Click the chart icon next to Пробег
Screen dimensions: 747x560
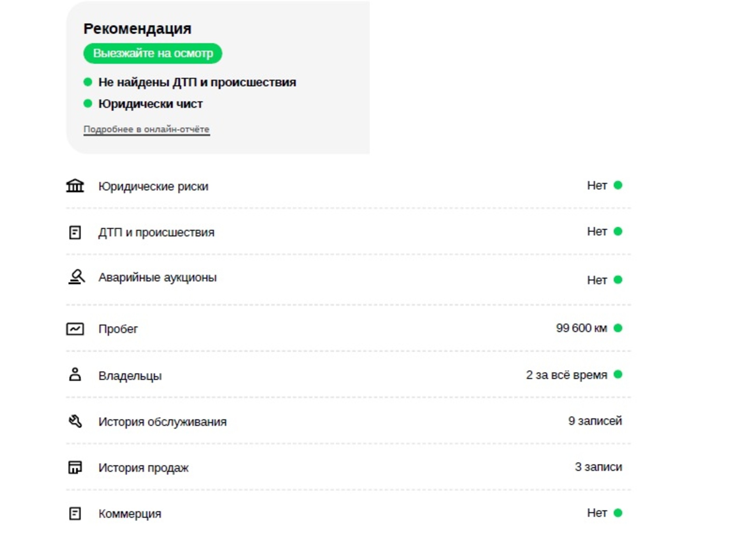pyautogui.click(x=75, y=329)
